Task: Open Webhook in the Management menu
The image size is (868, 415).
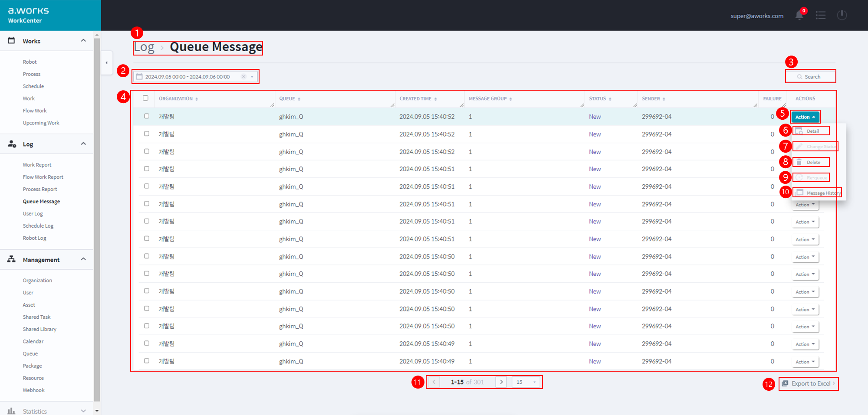Action: tap(33, 390)
